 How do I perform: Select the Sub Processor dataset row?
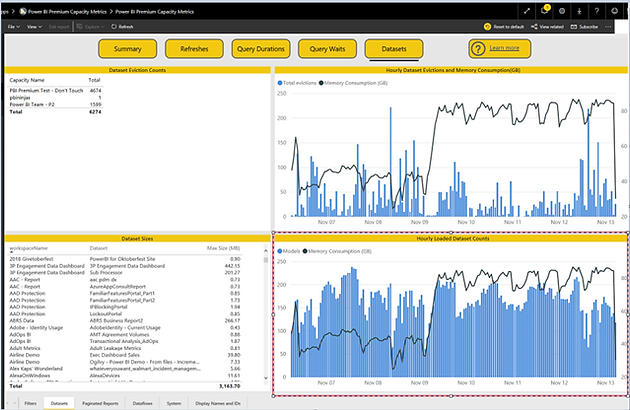pos(125,273)
